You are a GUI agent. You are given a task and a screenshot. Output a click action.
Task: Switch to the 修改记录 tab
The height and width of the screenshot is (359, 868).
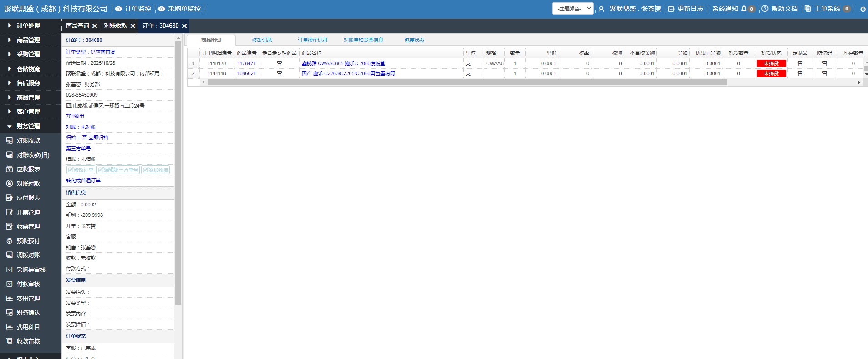262,40
